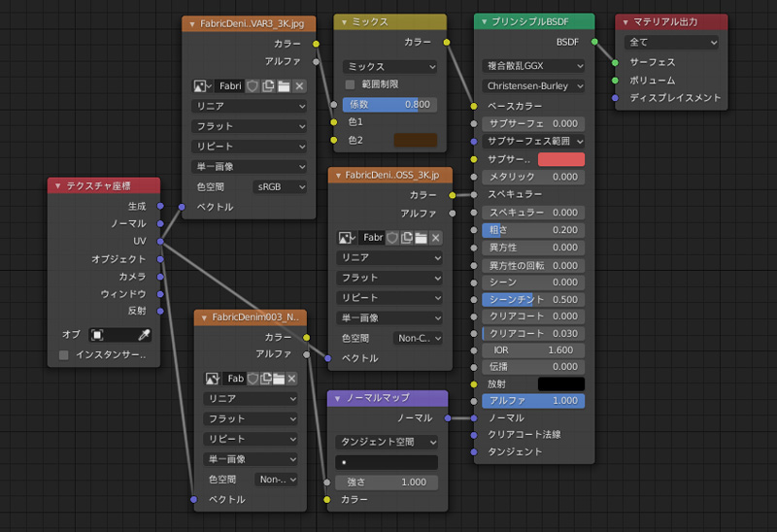
Task: Collapse the ノーマルマップ node via header triangle
Action: [336, 398]
